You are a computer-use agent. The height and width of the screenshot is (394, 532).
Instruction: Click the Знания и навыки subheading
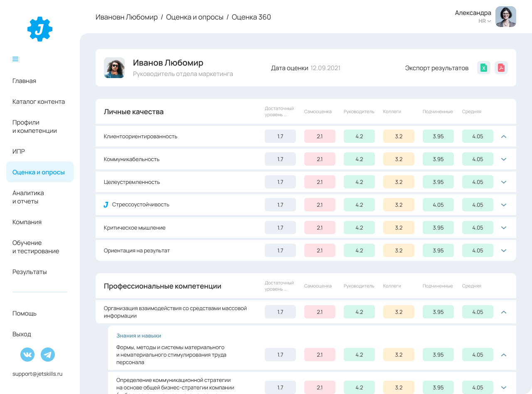click(139, 335)
